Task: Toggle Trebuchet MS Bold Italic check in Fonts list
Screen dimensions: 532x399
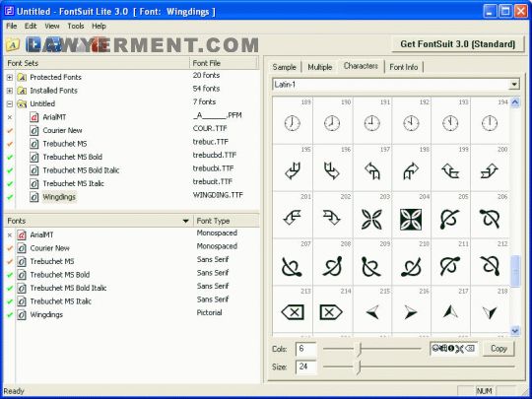Action: click(x=10, y=288)
